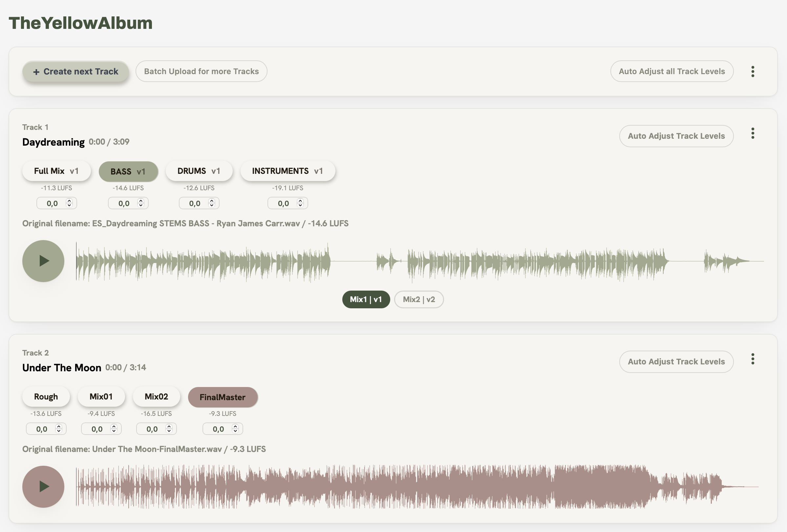Select the Mix2 | v2 mix
Image resolution: width=787 pixels, height=532 pixels.
[x=419, y=299]
